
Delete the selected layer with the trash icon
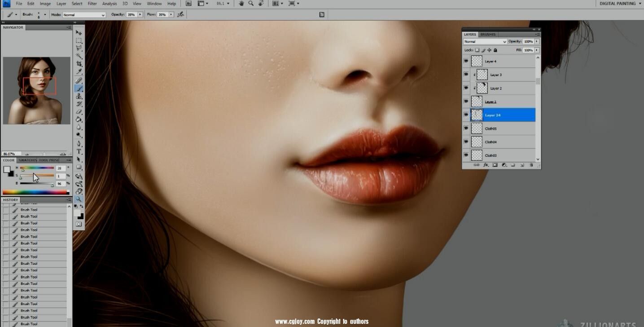[531, 165]
